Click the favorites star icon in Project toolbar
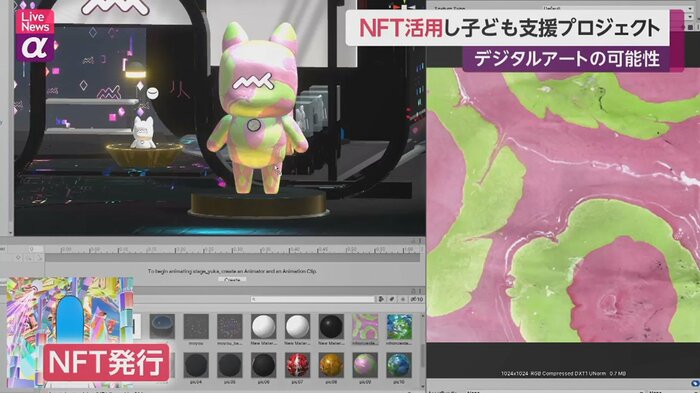Viewport: 700px width, 393px height. click(403, 299)
